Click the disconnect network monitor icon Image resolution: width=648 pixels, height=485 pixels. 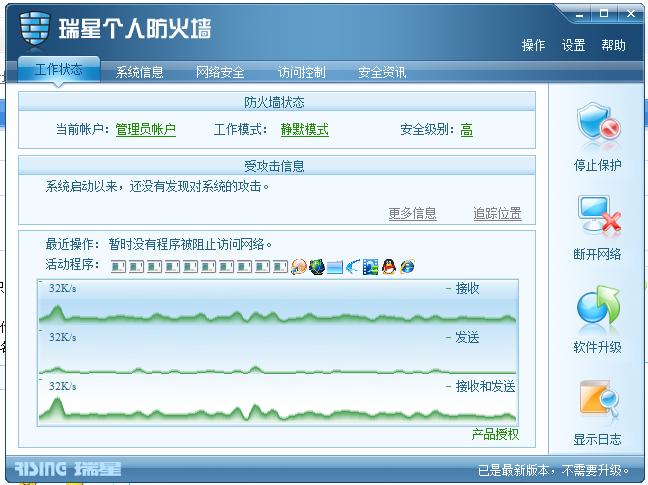click(x=599, y=215)
